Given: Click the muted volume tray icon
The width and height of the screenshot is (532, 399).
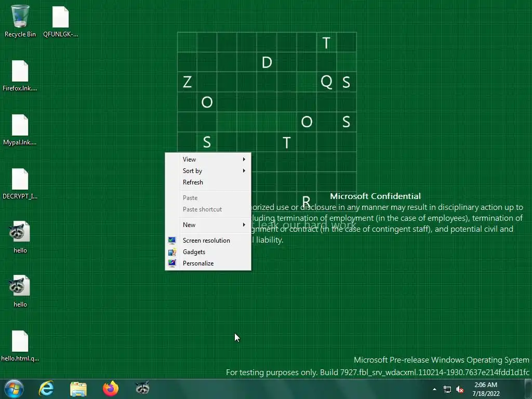Looking at the screenshot, I should click(460, 390).
